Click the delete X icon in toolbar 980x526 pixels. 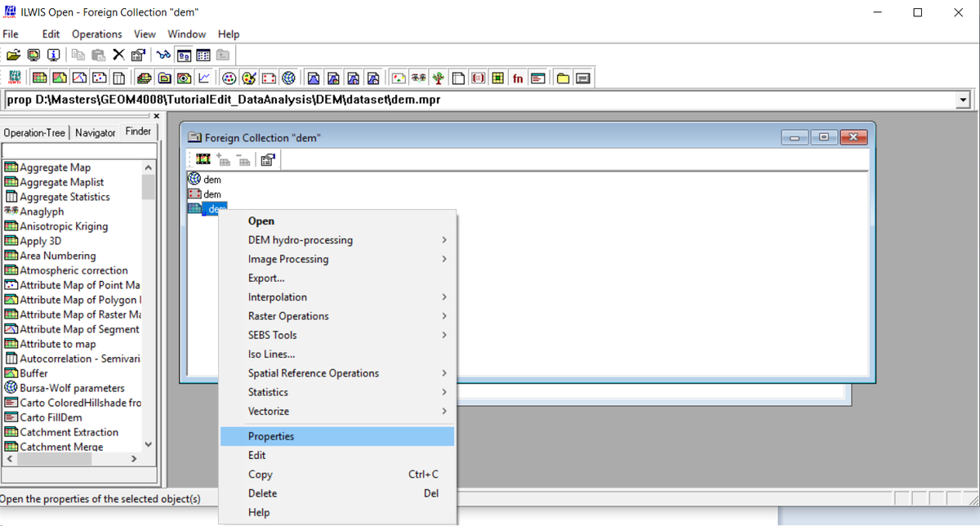(118, 55)
